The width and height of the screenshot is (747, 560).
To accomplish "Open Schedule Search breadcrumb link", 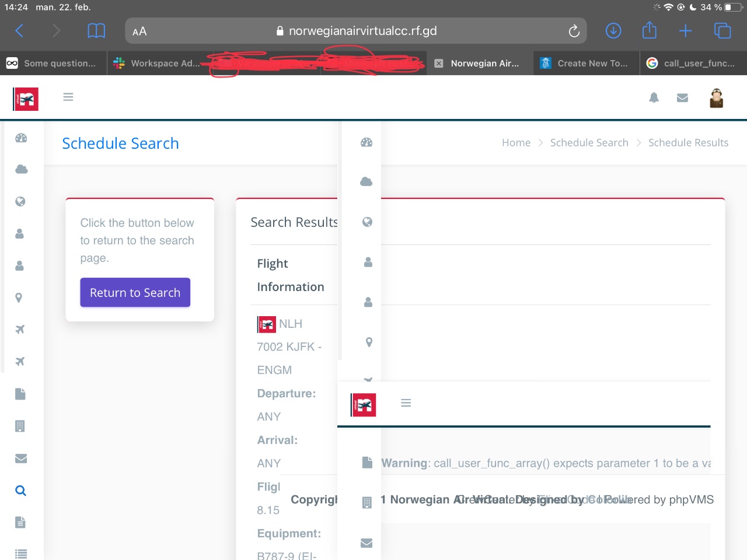I will [x=589, y=143].
